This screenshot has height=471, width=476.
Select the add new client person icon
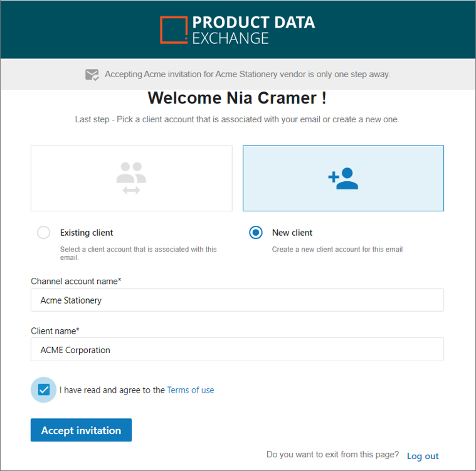(x=343, y=178)
